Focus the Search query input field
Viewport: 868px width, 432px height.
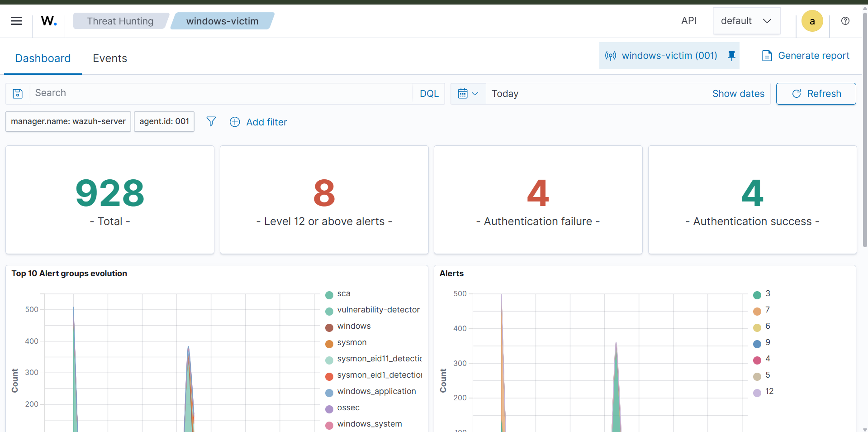(221, 93)
